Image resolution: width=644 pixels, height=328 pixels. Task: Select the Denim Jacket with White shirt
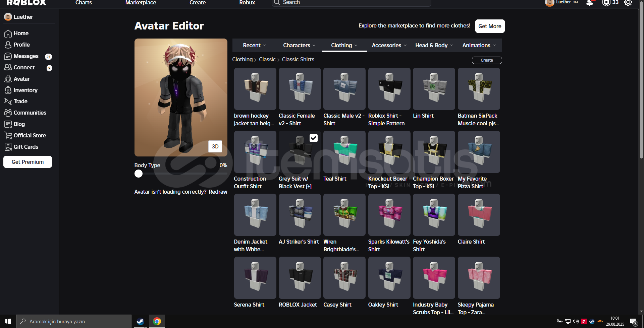click(255, 215)
